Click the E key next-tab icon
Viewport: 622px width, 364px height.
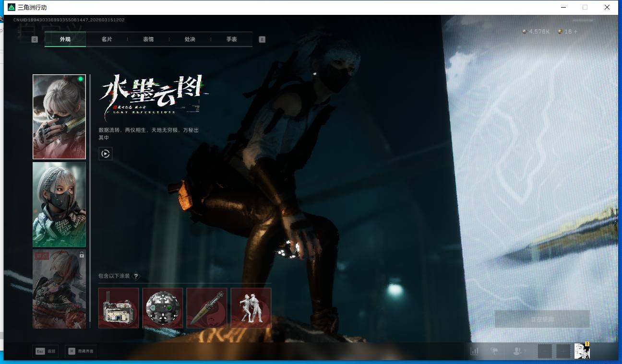262,39
